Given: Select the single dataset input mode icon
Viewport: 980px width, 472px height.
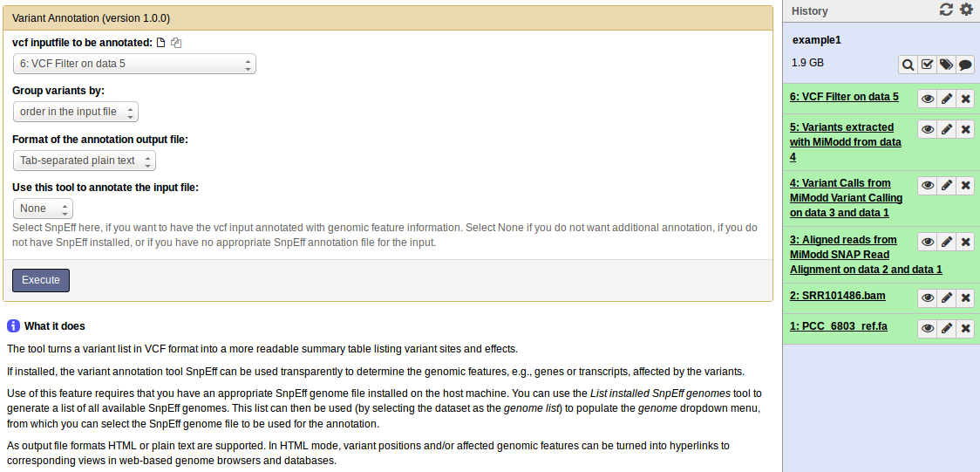Looking at the screenshot, I should click(x=161, y=43).
